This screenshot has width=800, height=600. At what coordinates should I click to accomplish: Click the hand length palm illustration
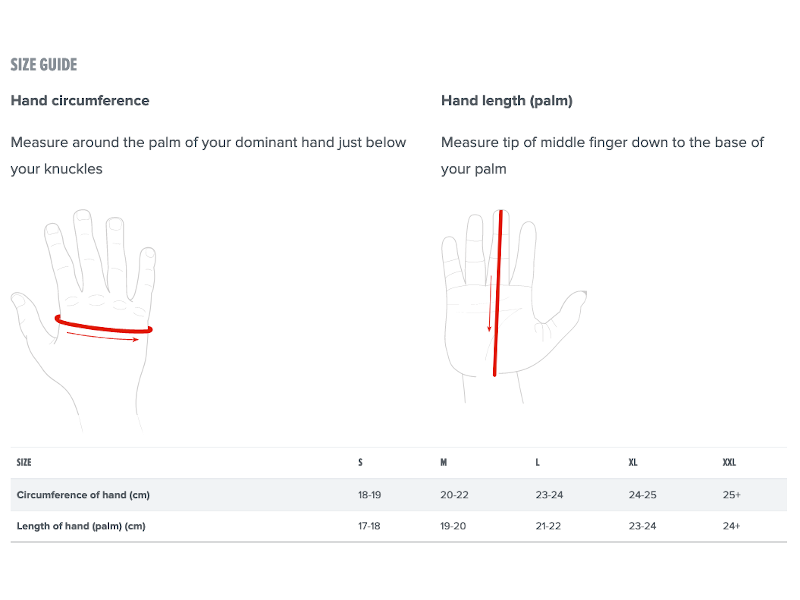point(514,306)
